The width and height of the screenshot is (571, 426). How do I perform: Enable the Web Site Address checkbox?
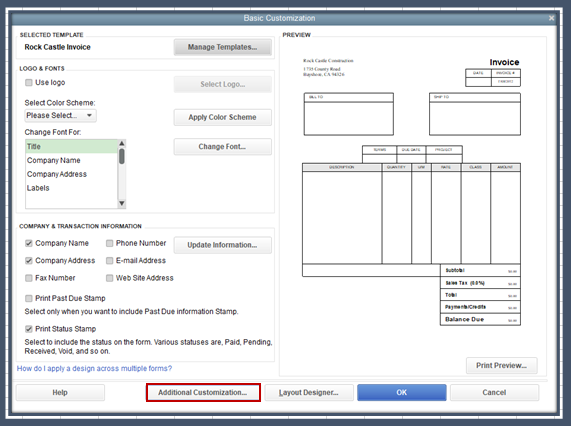pos(109,278)
